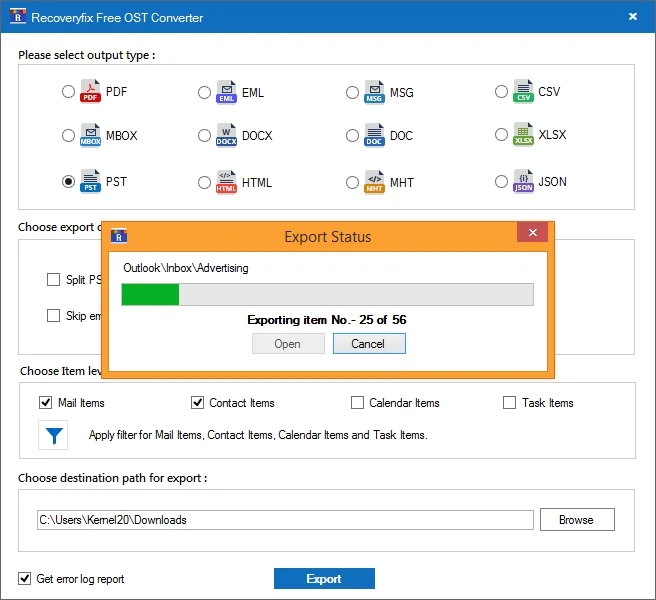Select the EML output radio button
Screen dimensions: 656x600
click(204, 92)
